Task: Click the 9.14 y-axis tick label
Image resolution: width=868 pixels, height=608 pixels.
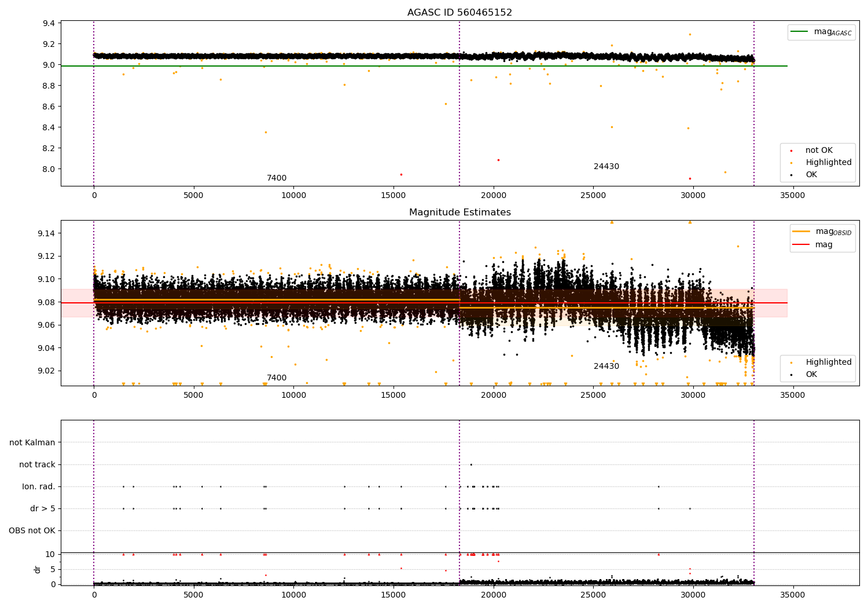Action: coord(47,233)
